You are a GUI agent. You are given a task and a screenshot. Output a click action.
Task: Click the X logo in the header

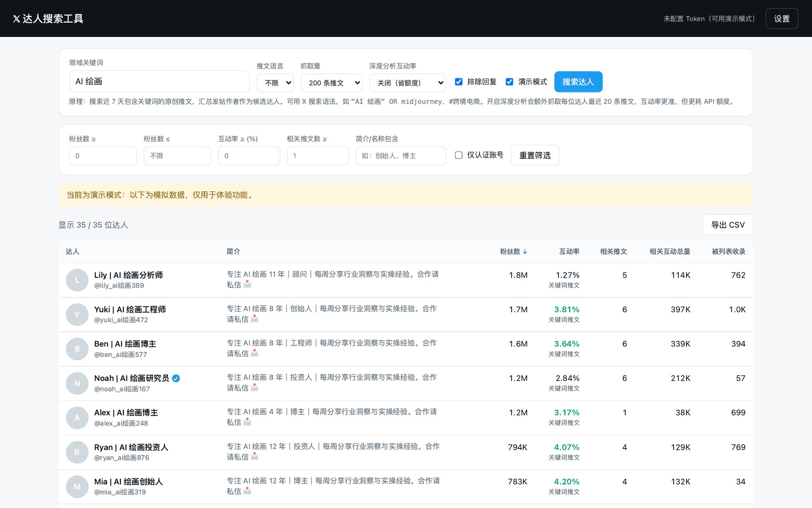17,19
